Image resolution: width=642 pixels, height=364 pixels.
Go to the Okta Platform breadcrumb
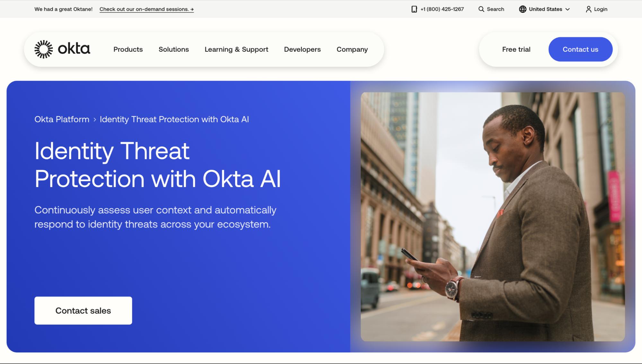coord(62,119)
